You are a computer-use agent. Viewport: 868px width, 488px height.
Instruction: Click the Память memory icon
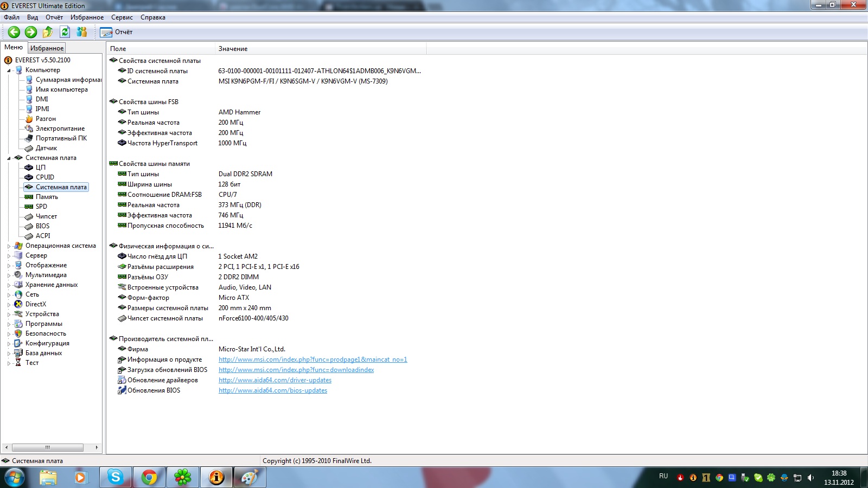pyautogui.click(x=29, y=197)
